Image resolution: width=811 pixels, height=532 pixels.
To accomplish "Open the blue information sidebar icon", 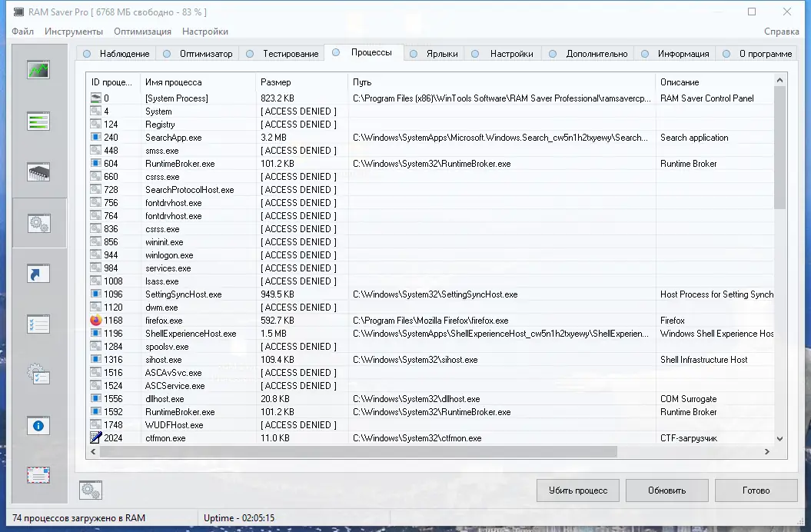I will (x=38, y=426).
